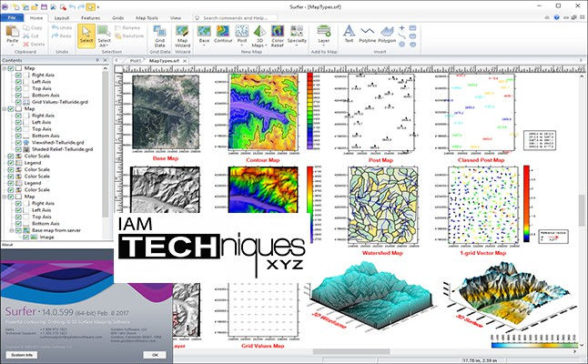The image size is (588, 364).
Task: Open the Base map dropdown arrow
Action: click(x=204, y=45)
